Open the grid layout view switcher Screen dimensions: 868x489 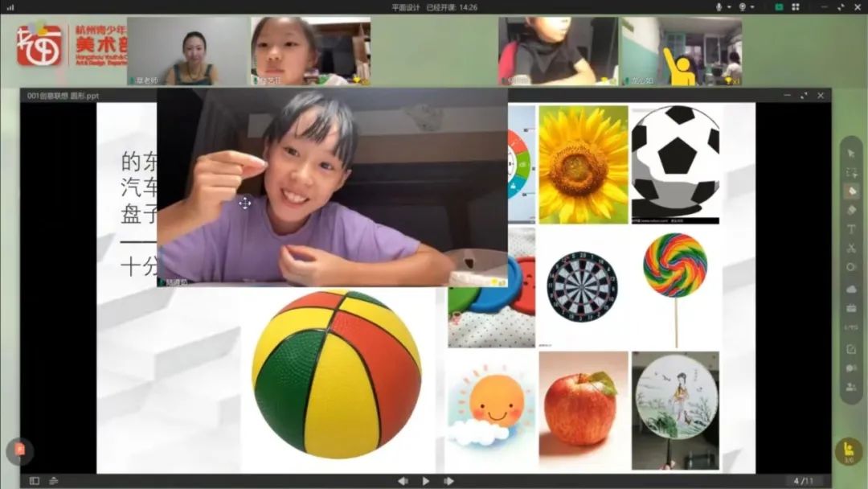pyautogui.click(x=796, y=7)
